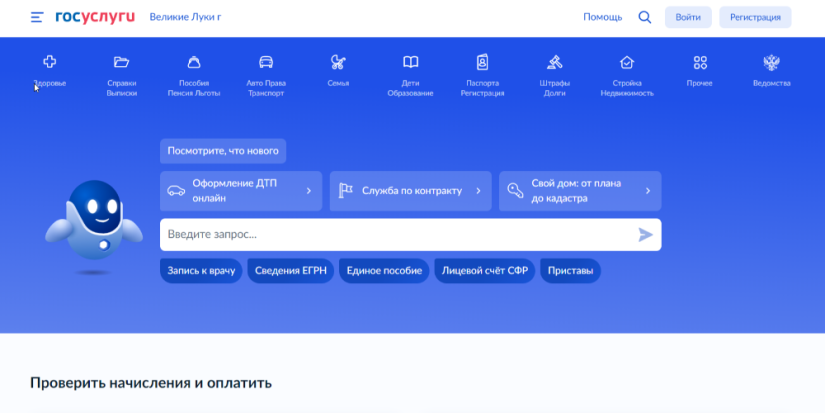
Task: Open the Штрафы Долги category label
Action: (x=555, y=88)
